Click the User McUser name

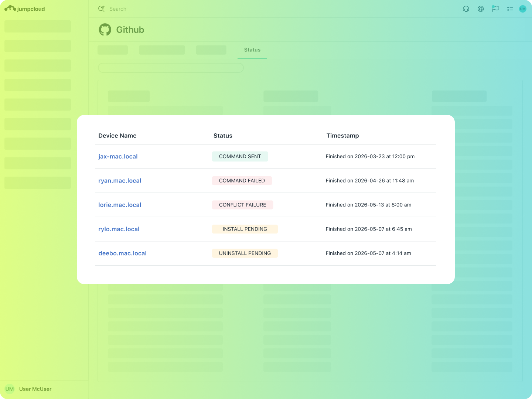[35, 389]
